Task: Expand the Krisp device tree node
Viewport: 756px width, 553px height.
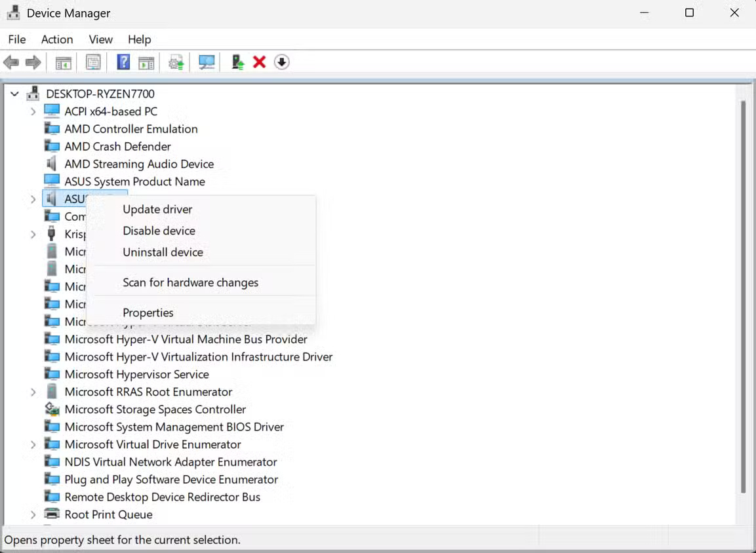Action: [x=33, y=234]
